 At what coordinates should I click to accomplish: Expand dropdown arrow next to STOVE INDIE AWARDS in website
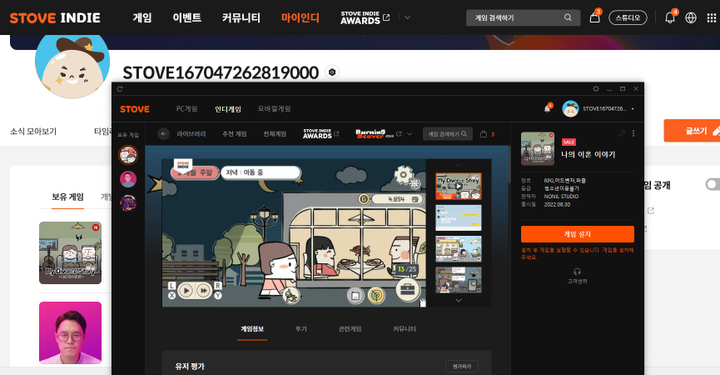pyautogui.click(x=407, y=17)
